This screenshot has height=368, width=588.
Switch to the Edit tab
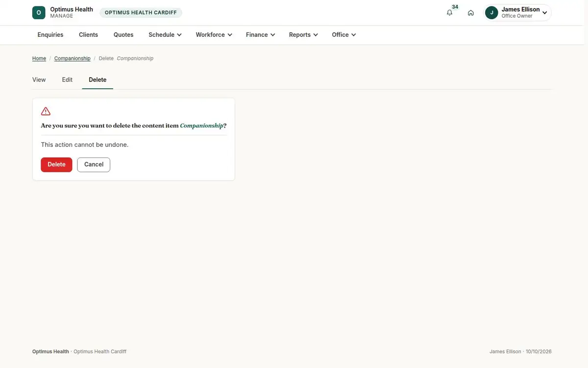tap(67, 79)
